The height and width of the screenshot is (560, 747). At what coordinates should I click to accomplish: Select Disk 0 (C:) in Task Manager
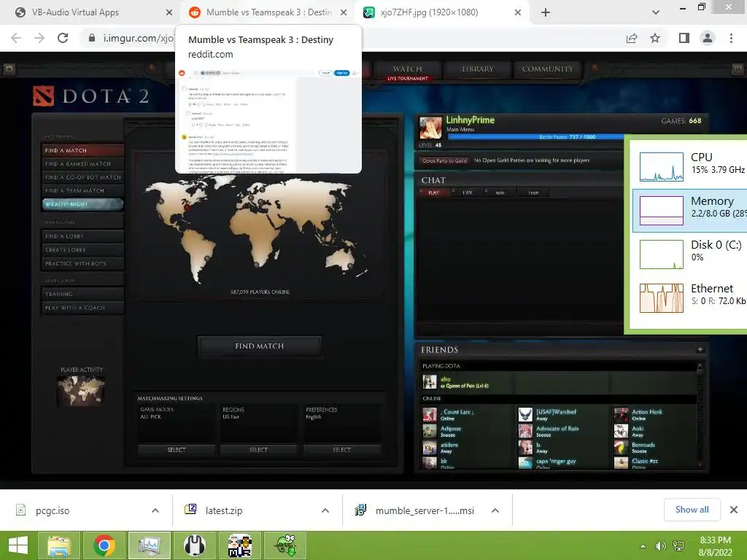690,254
